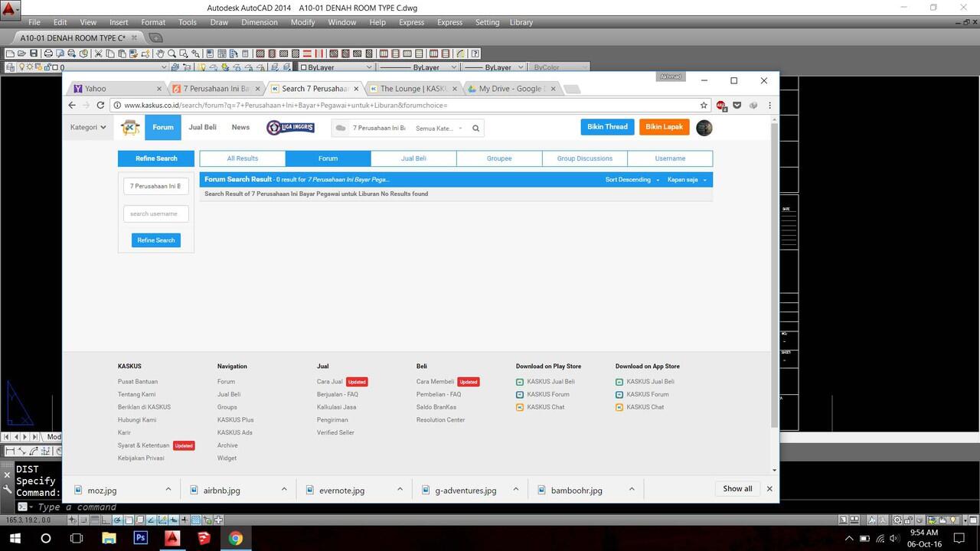The width and height of the screenshot is (980, 551).
Task: Open AutoCAD color ByLayer dropdown
Action: click(x=335, y=67)
